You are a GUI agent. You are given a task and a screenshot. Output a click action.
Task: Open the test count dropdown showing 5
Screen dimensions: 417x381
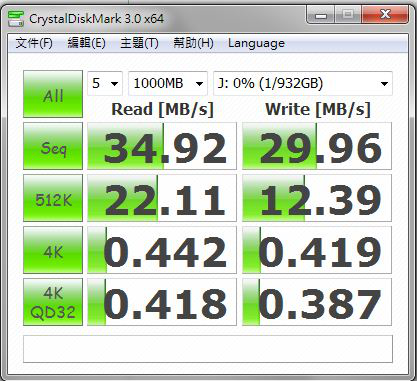pos(105,83)
